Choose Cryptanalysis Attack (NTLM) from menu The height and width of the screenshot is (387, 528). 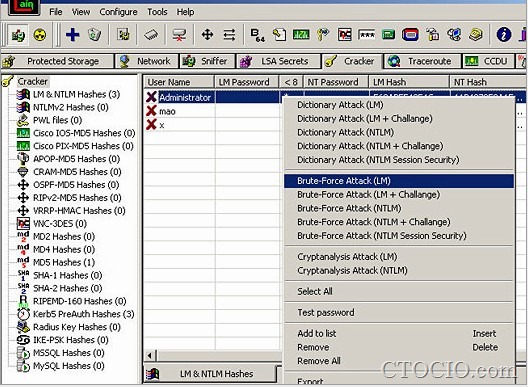pos(399,271)
